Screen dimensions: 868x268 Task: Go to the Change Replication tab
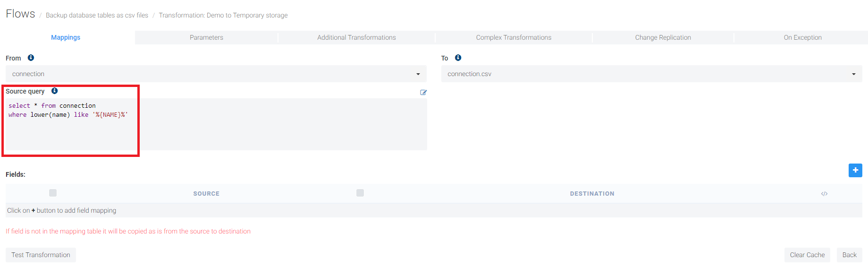point(663,37)
